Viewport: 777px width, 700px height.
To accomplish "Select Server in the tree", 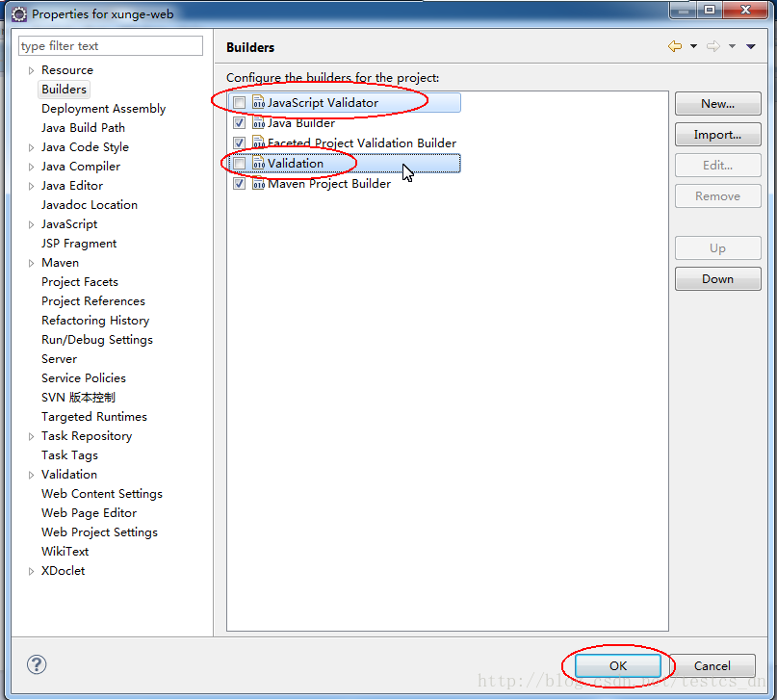I will tap(59, 359).
